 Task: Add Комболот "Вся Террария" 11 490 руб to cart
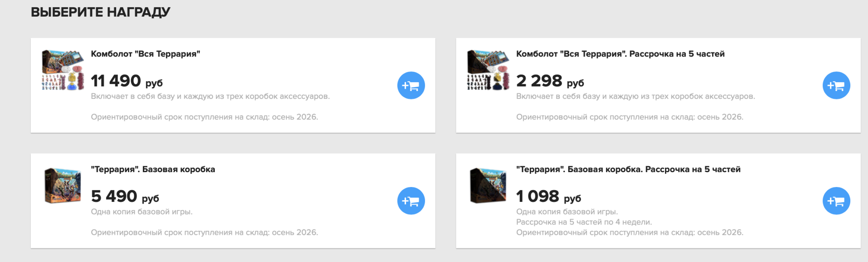click(x=411, y=85)
